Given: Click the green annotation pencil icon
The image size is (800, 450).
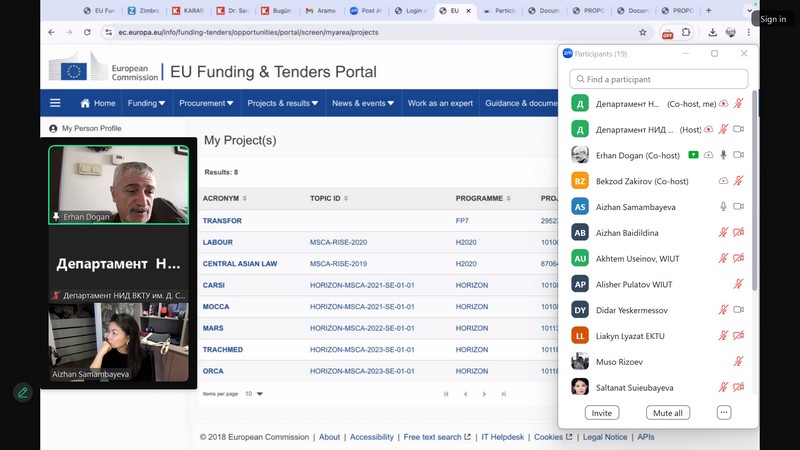Looking at the screenshot, I should 22,393.
